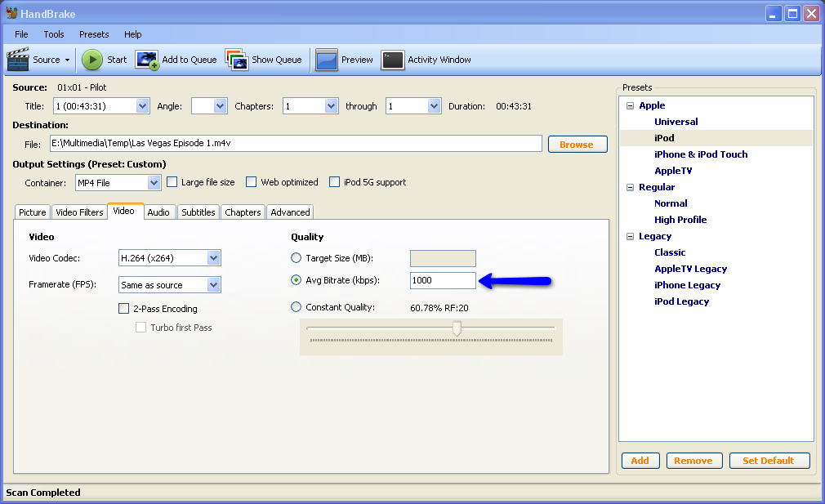Switch to the Audio tab
825x504 pixels.
[158, 212]
